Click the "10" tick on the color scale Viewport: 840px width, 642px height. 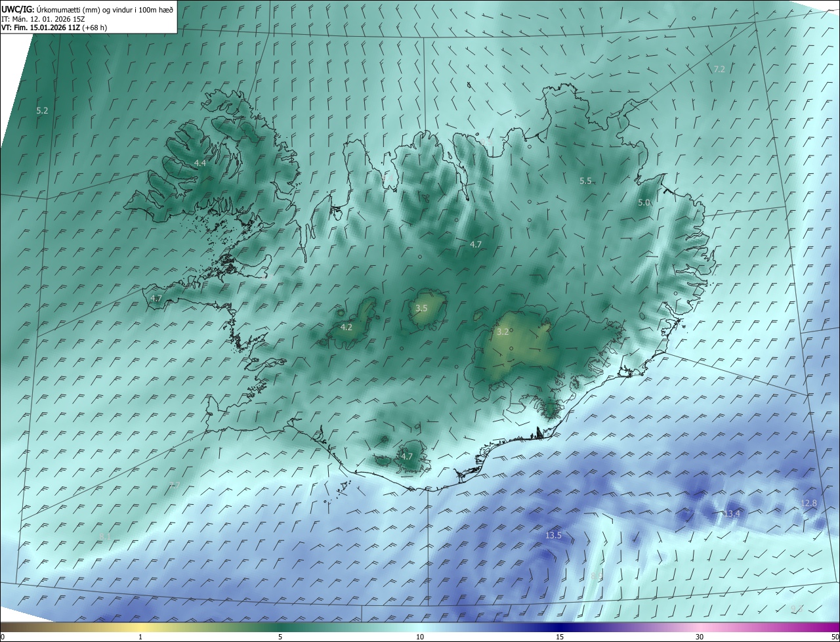click(x=420, y=637)
